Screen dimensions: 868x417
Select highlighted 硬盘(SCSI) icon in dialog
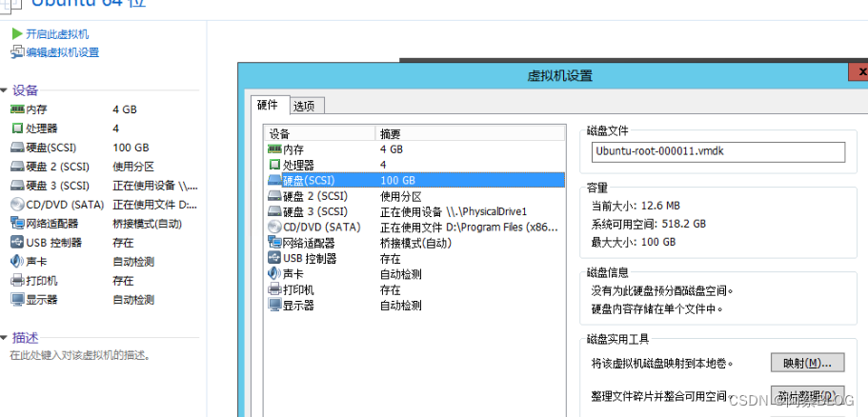(275, 180)
